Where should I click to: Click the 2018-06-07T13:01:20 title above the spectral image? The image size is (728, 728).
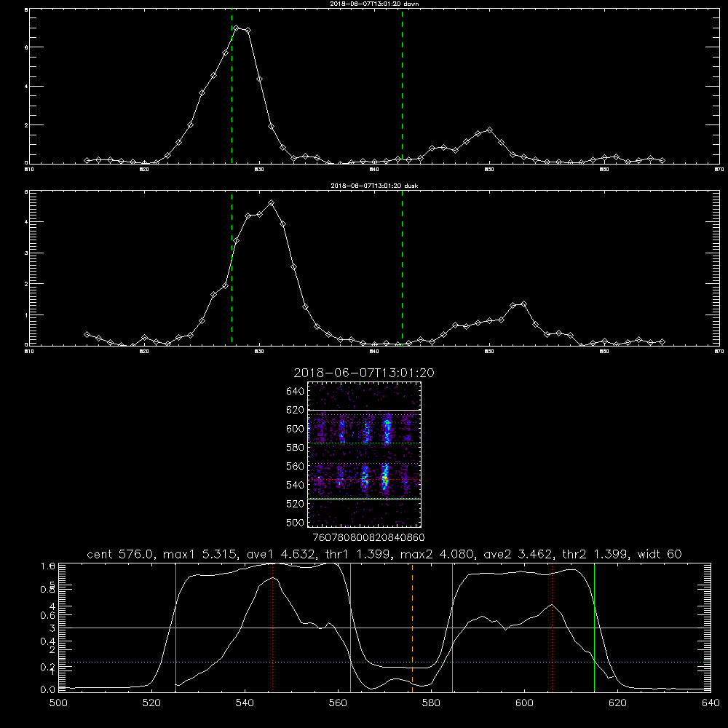[364, 373]
